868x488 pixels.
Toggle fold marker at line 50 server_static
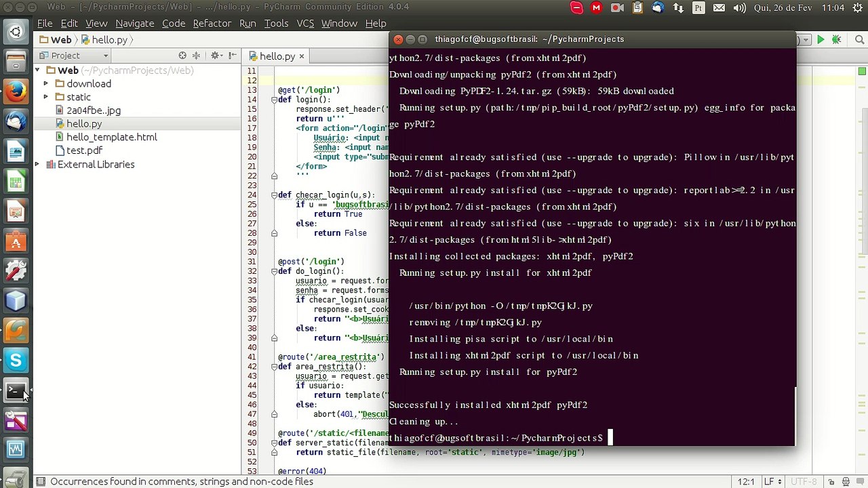(274, 443)
